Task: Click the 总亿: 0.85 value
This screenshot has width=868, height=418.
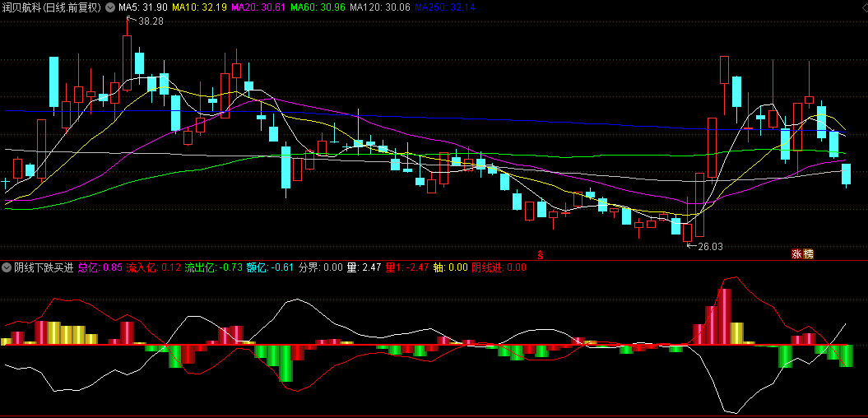Action: pyautogui.click(x=100, y=268)
